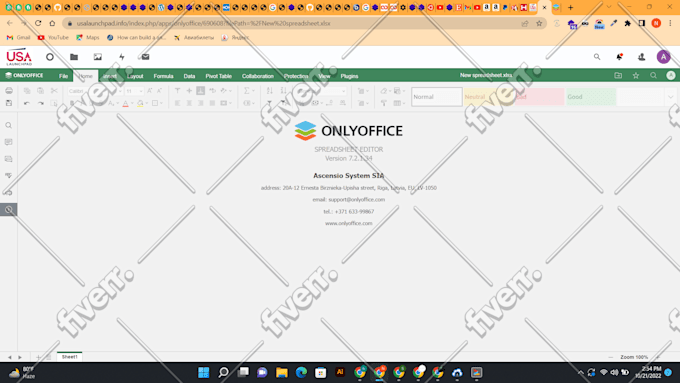Click the support@onlyoffice.com email link
Image resolution: width=680 pixels, height=383 pixels.
(356, 200)
